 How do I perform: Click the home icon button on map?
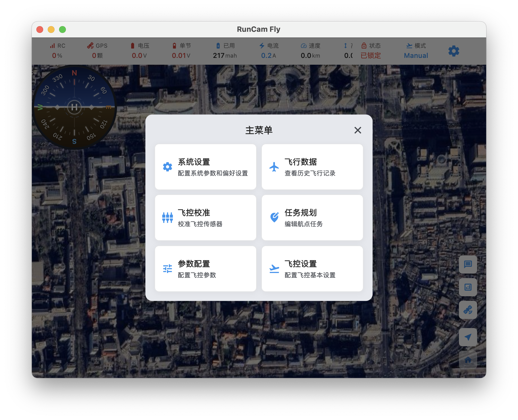[x=468, y=360]
